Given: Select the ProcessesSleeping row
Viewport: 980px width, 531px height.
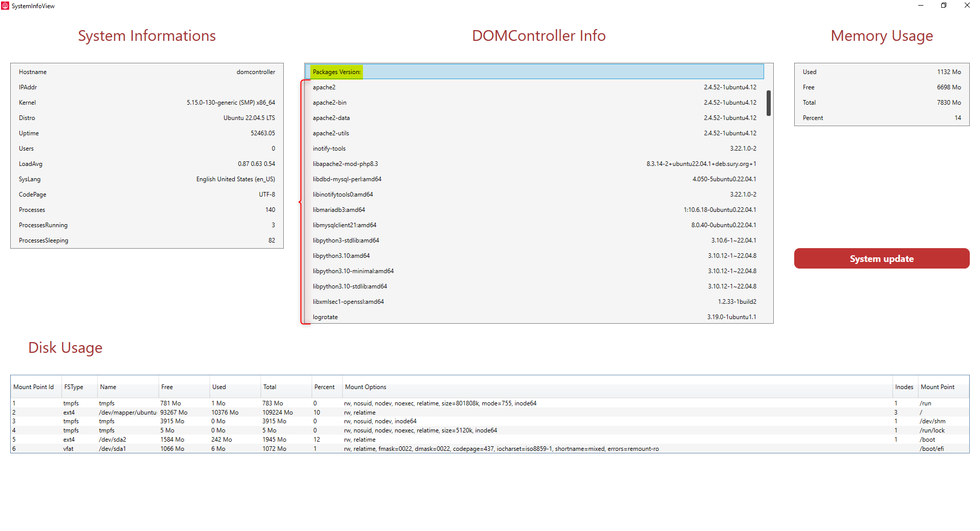Looking at the screenshot, I should point(147,240).
